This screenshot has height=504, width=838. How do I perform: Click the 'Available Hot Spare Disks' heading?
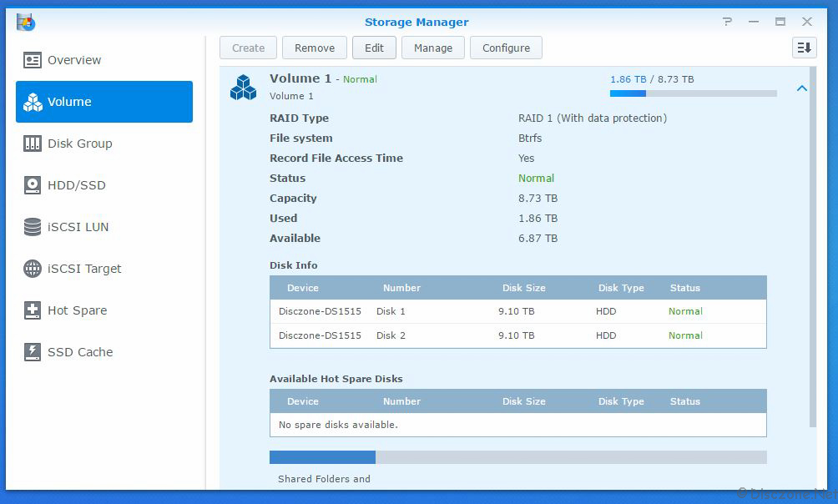click(336, 379)
